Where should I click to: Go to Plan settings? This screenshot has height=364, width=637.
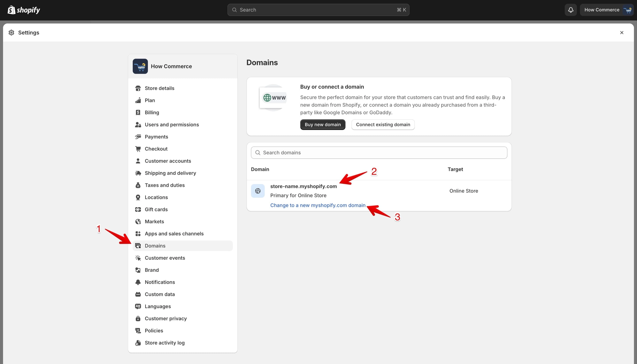[183, 100]
